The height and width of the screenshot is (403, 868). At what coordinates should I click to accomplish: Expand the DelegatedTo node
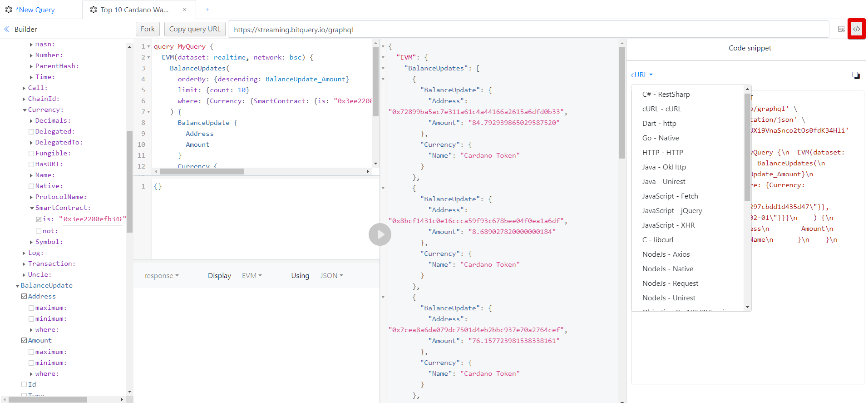tap(31, 143)
